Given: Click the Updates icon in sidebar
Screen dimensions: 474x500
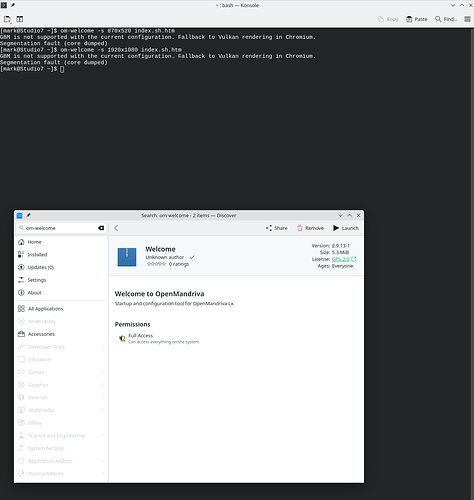Looking at the screenshot, I should (21, 267).
